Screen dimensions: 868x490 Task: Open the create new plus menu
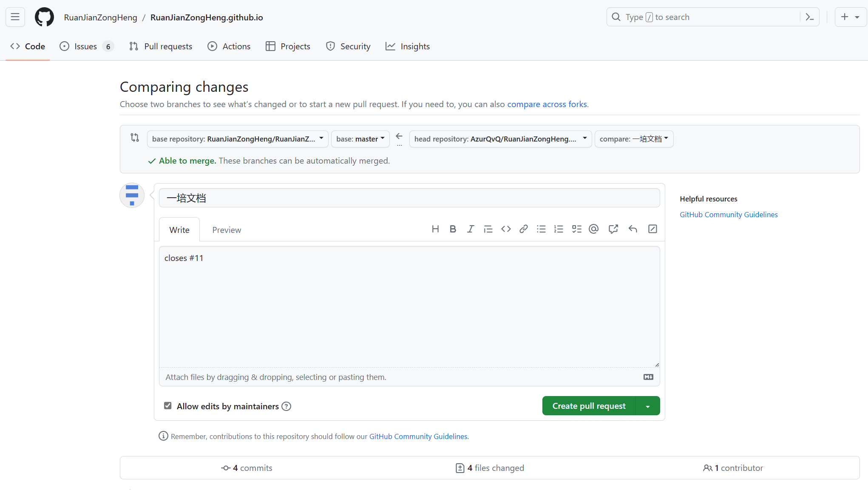(850, 17)
